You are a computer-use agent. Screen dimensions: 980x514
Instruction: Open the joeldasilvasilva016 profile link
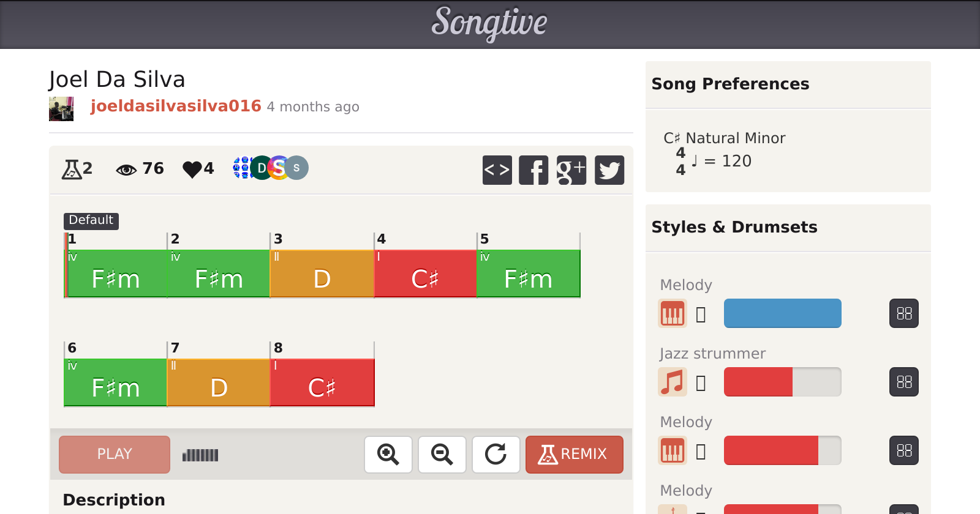point(176,106)
